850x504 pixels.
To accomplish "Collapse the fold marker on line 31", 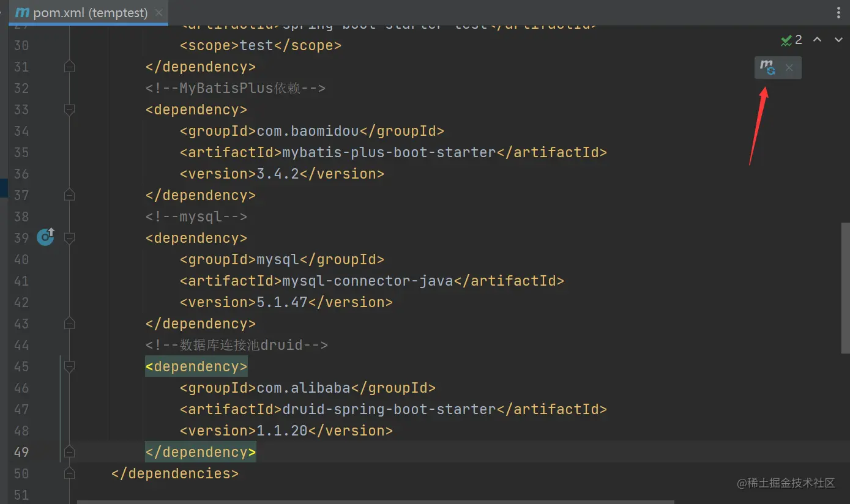I will click(x=69, y=66).
